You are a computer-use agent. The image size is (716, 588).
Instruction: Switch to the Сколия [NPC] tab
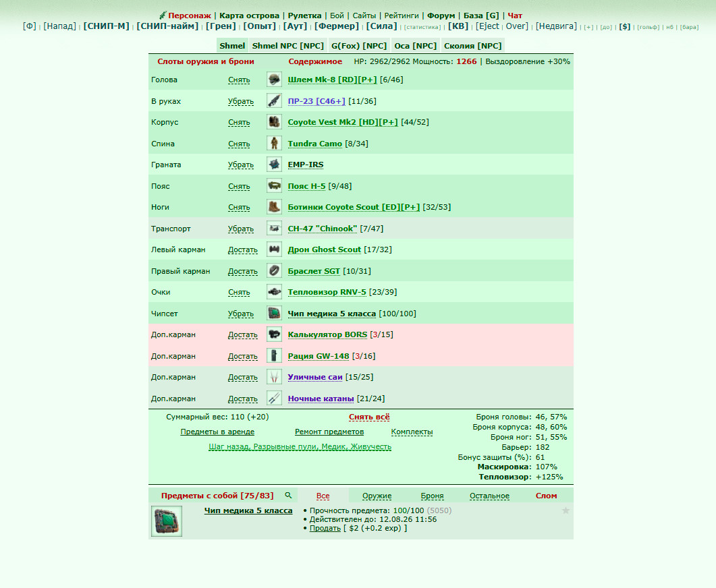472,46
